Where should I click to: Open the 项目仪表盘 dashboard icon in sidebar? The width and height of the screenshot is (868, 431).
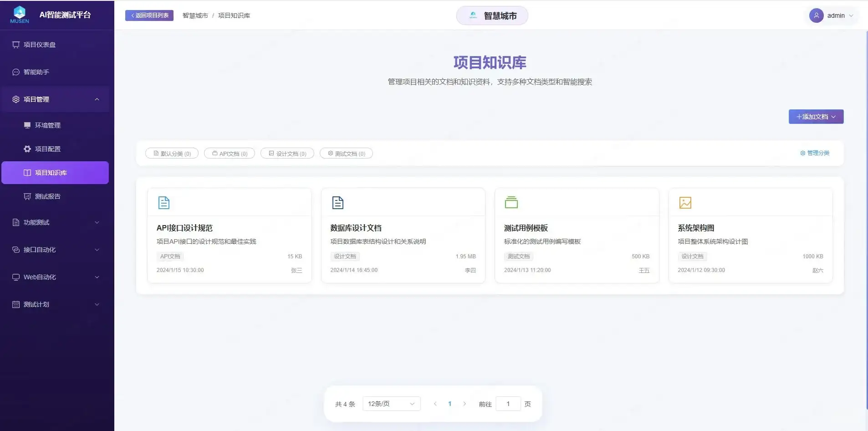click(x=15, y=44)
